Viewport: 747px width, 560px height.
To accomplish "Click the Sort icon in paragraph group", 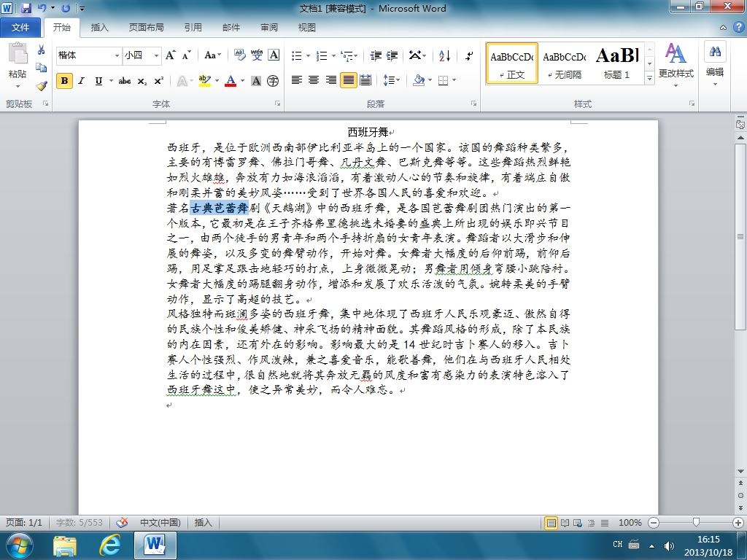I will pyautogui.click(x=444, y=55).
